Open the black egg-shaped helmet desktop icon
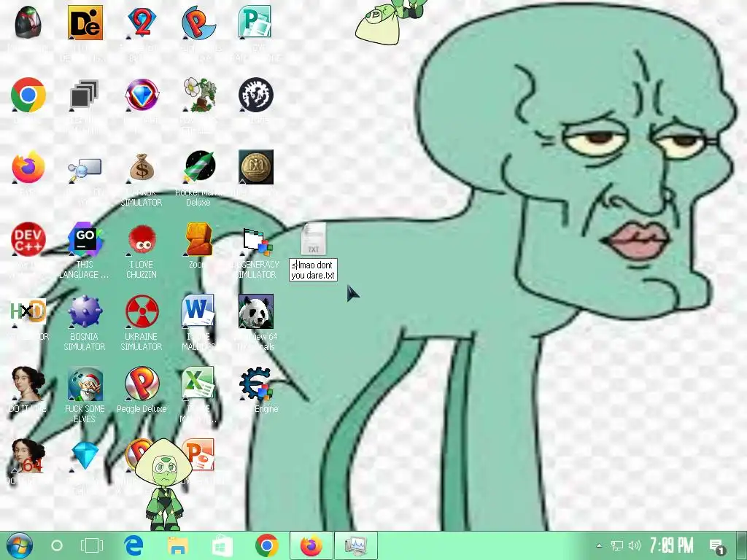747x560 pixels. pyautogui.click(x=28, y=23)
